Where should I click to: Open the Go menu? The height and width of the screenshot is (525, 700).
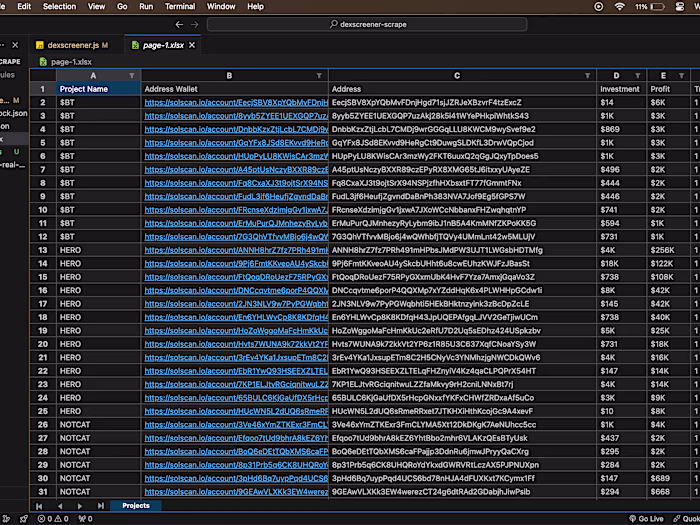coord(122,7)
